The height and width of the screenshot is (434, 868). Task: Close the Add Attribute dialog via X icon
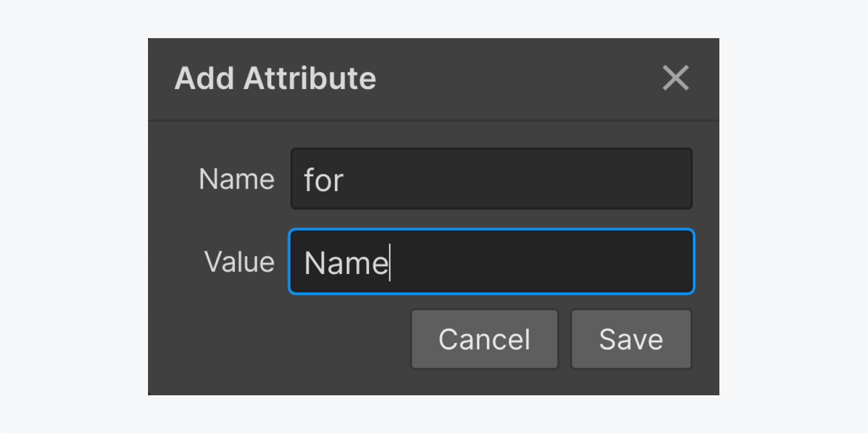pyautogui.click(x=675, y=78)
